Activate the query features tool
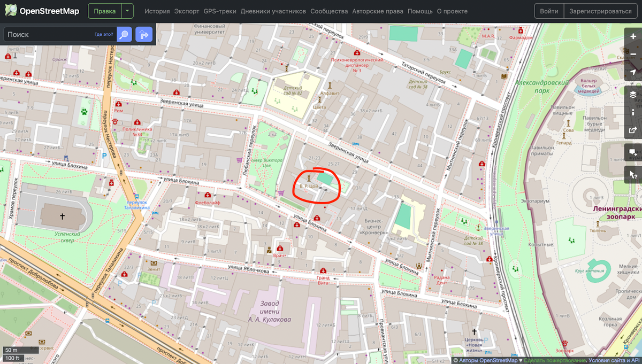Viewport: 642px width, 364px height. coord(633,175)
